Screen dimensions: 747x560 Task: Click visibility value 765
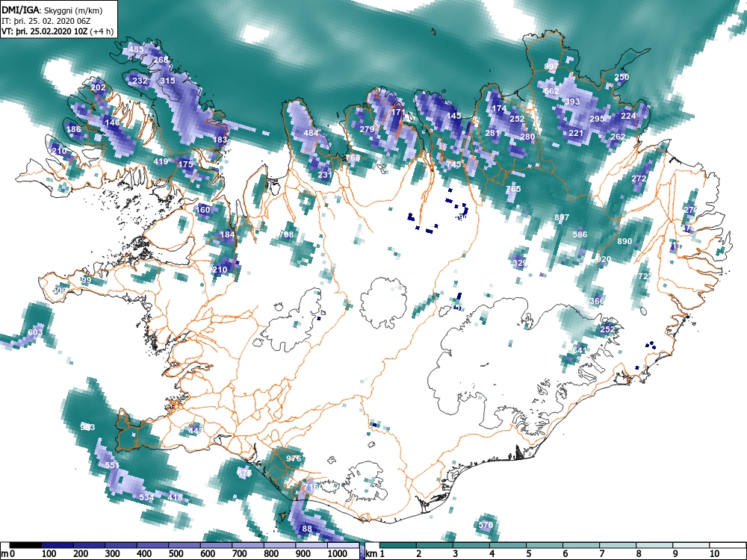click(513, 189)
